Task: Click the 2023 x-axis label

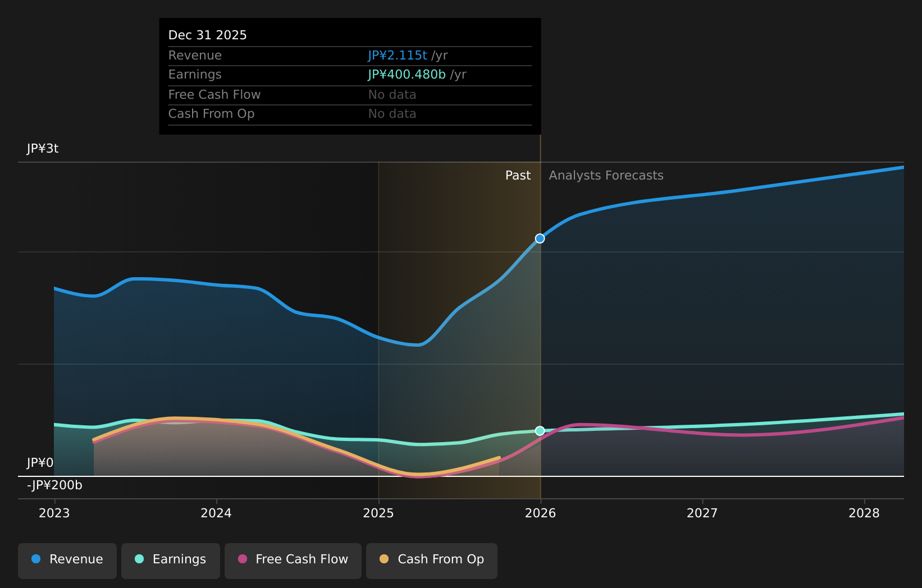Action: coord(54,513)
